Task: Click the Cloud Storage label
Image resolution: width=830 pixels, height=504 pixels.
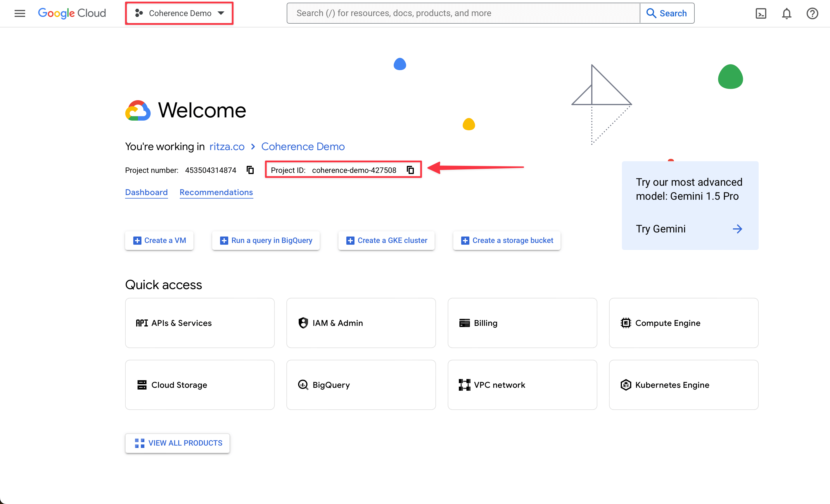Action: [179, 385]
